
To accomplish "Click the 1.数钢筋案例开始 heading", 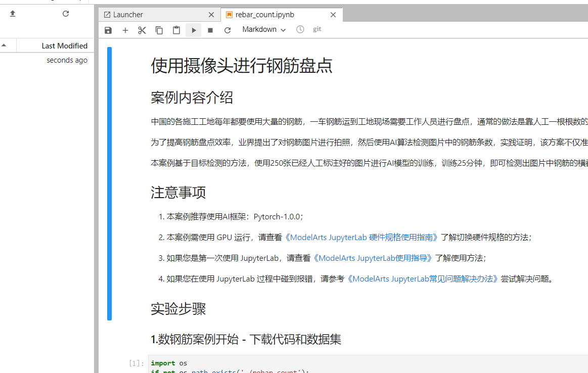I will pos(246,339).
